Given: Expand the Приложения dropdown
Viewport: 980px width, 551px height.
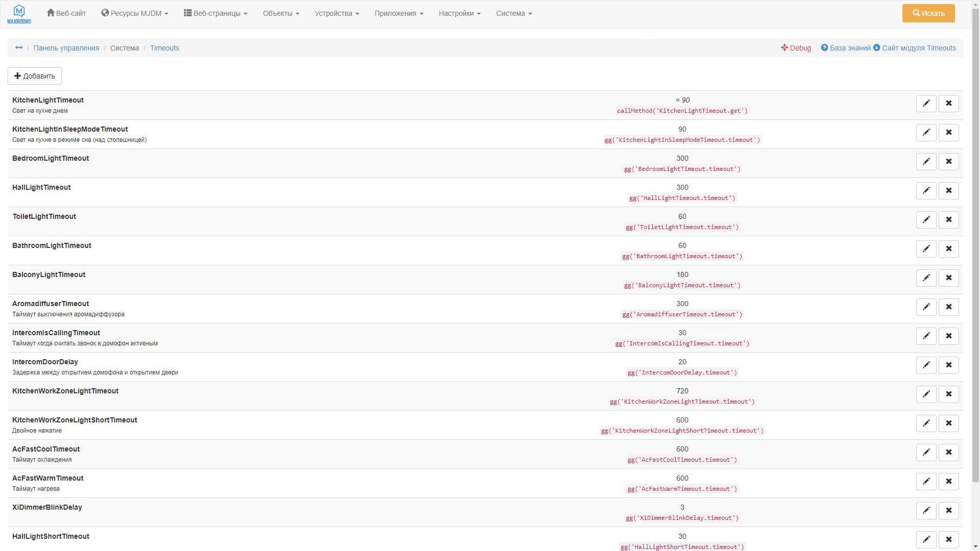Looking at the screenshot, I should tap(399, 13).
